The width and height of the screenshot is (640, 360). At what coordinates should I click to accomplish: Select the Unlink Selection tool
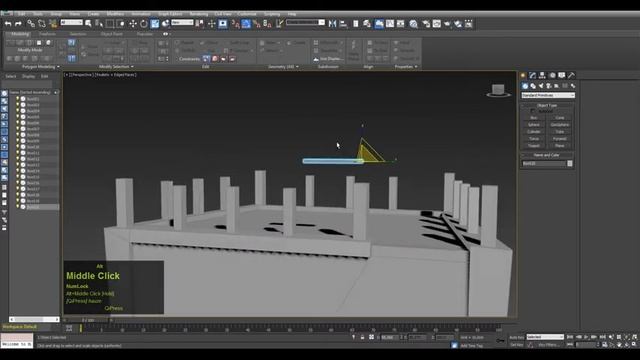pos(42,24)
